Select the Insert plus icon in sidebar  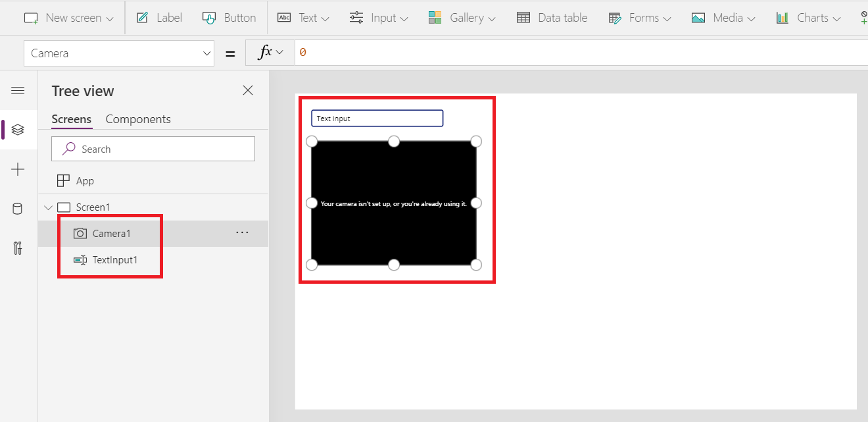point(18,169)
